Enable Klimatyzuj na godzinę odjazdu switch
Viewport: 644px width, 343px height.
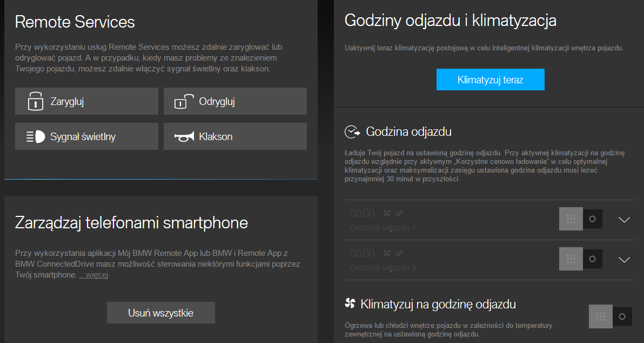point(611,316)
